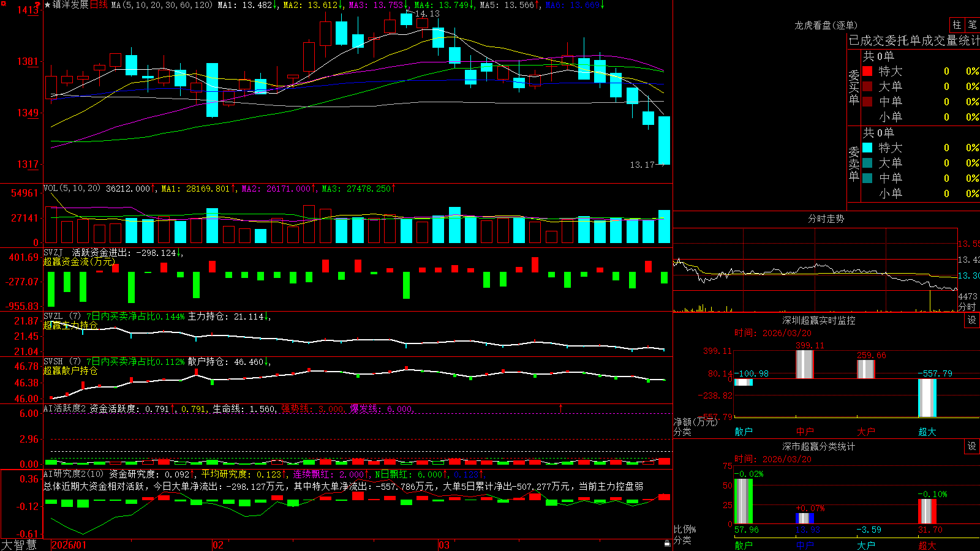Click the dark red 中单 buy-order swatch
The image size is (980, 551).
867,102
